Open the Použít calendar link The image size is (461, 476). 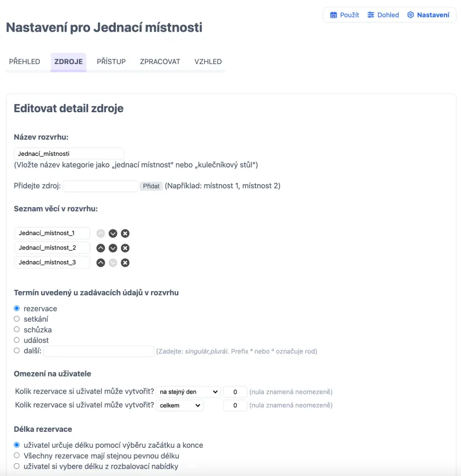point(344,15)
